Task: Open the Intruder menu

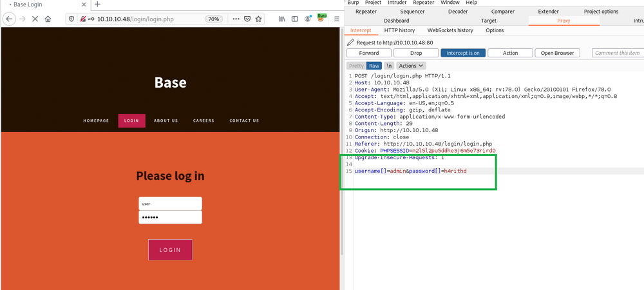Action: 397,3
